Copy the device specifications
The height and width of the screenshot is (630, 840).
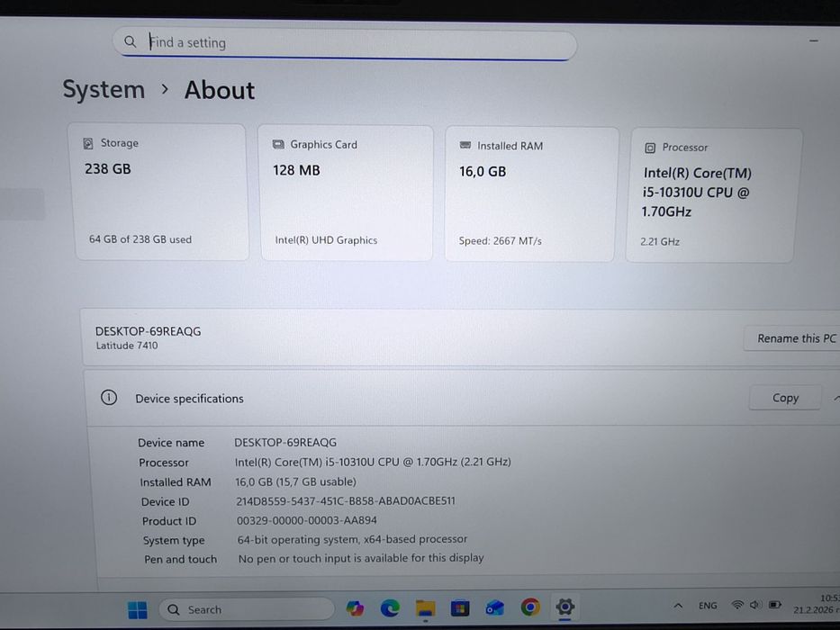(785, 398)
